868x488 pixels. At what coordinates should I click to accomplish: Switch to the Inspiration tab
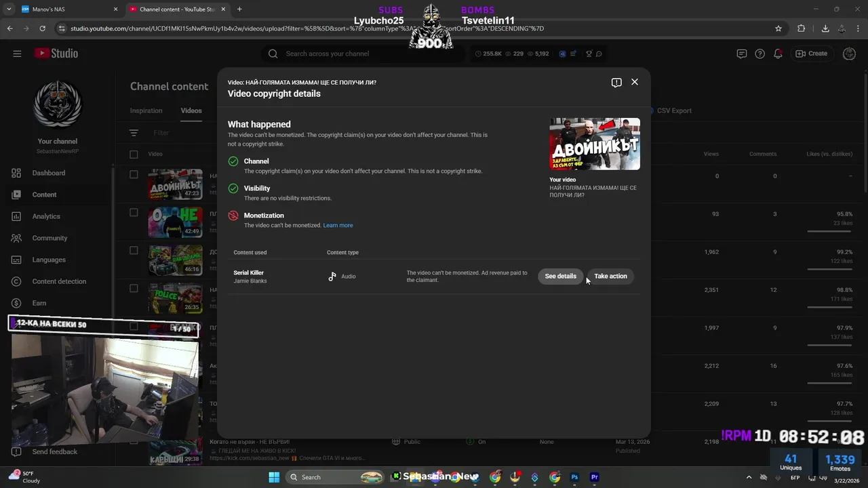(146, 110)
